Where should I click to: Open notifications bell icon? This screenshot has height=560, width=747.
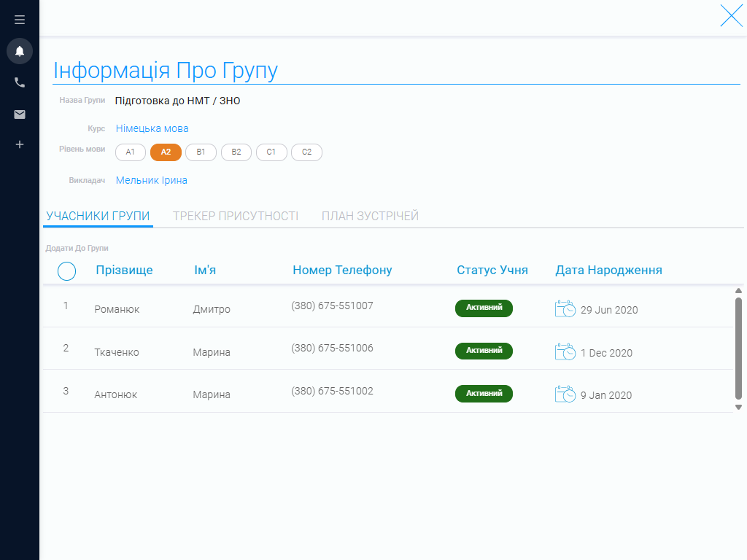coord(20,51)
